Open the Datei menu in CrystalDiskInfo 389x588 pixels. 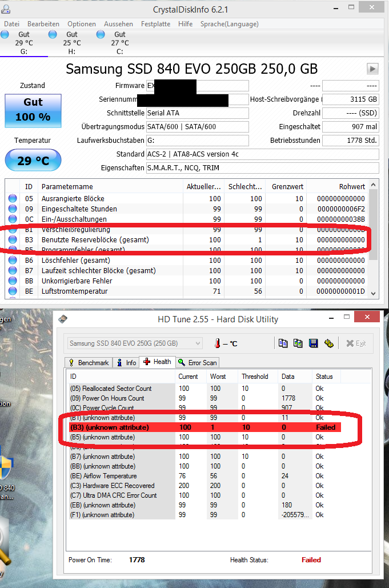(x=11, y=24)
